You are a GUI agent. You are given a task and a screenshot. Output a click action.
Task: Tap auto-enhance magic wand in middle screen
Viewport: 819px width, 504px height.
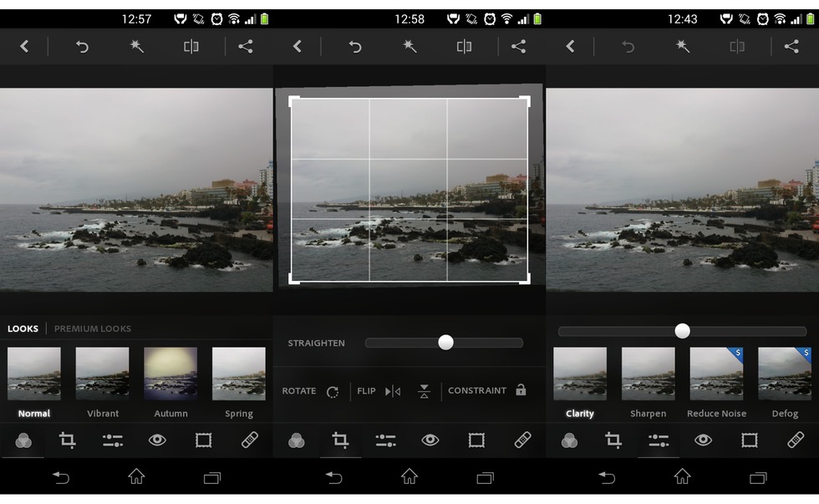coord(410,47)
